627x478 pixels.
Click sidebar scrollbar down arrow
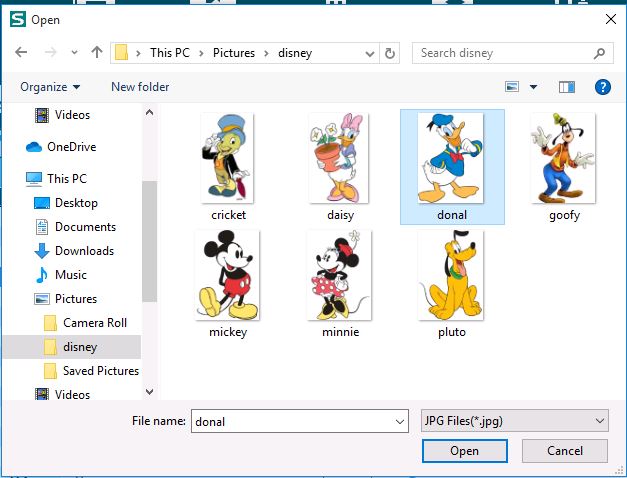[x=150, y=392]
